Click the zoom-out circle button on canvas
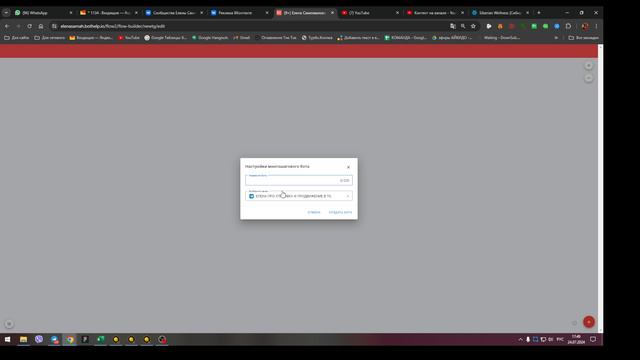640x360 pixels. pyautogui.click(x=589, y=78)
